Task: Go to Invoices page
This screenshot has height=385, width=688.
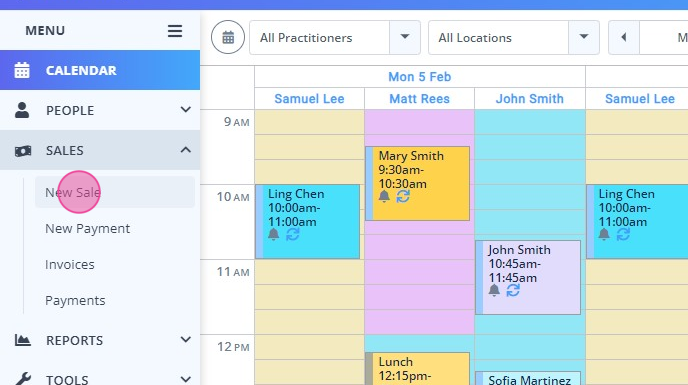Action: click(70, 264)
